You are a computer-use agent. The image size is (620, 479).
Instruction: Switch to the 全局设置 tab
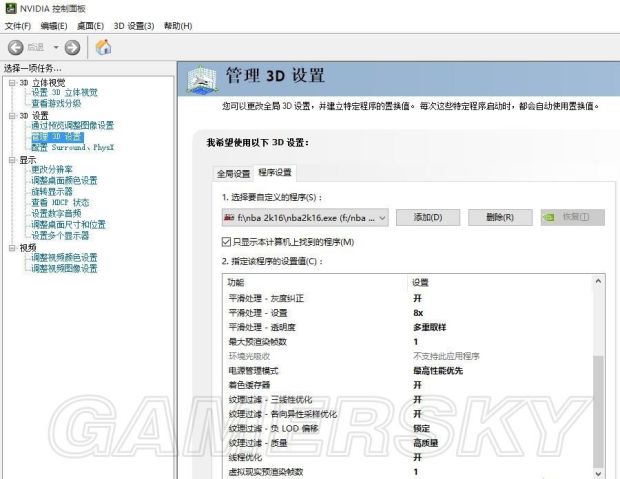point(234,173)
